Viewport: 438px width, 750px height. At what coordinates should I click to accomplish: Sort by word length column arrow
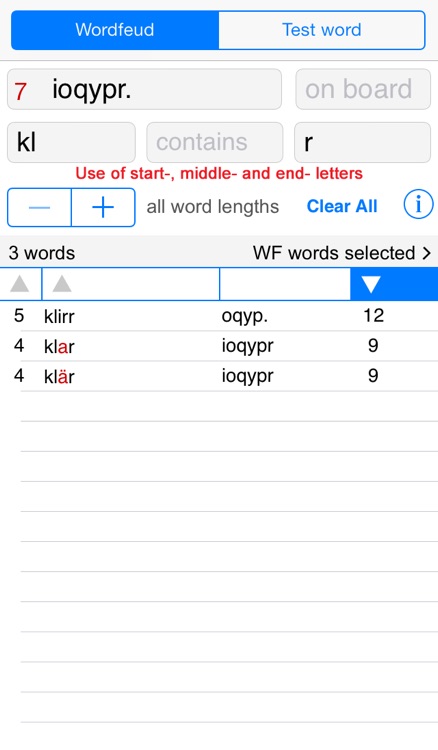coord(20,284)
